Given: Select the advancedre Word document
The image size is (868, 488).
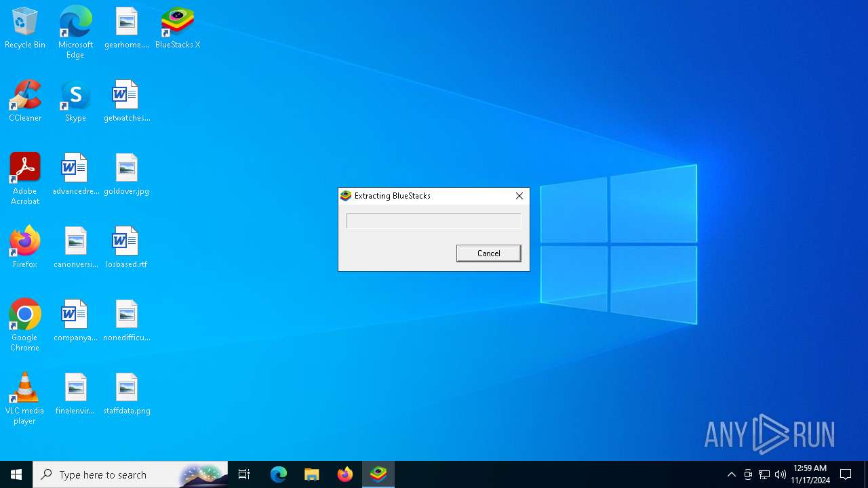Looking at the screenshot, I should click(75, 175).
